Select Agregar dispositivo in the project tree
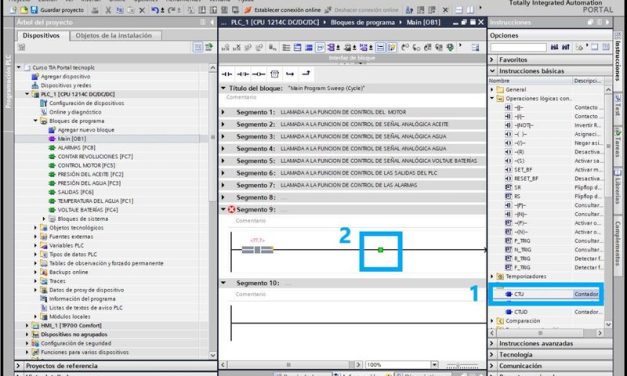The height and width of the screenshot is (376, 627). (66, 76)
